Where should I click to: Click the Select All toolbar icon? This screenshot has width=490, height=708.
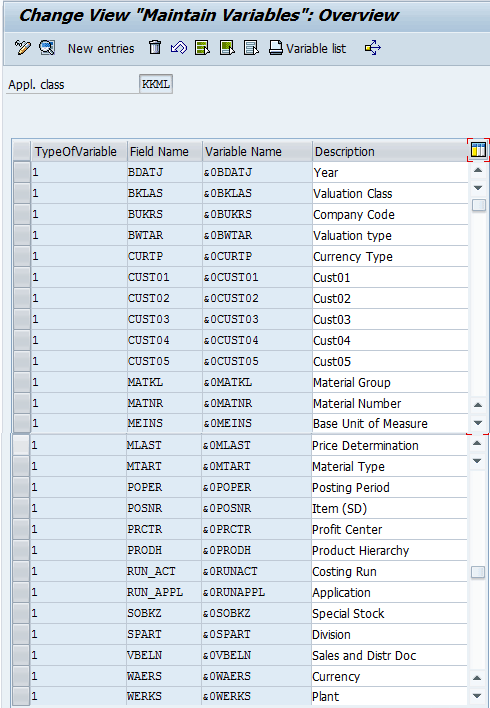point(202,47)
